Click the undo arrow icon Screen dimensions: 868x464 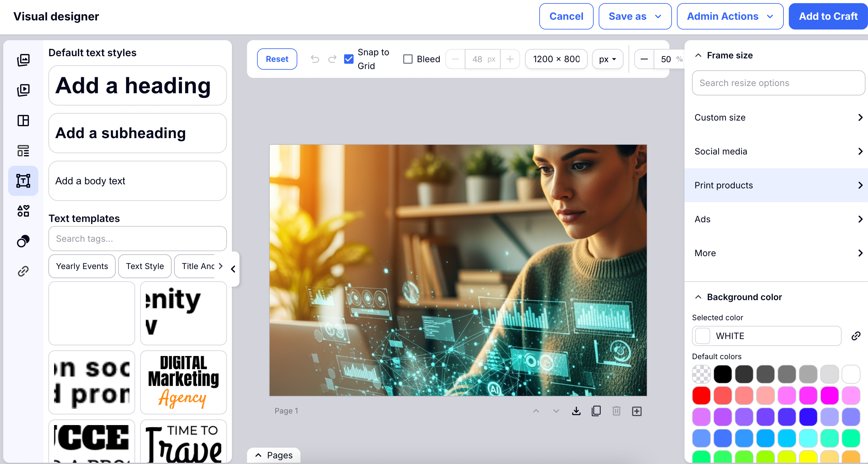[315, 59]
